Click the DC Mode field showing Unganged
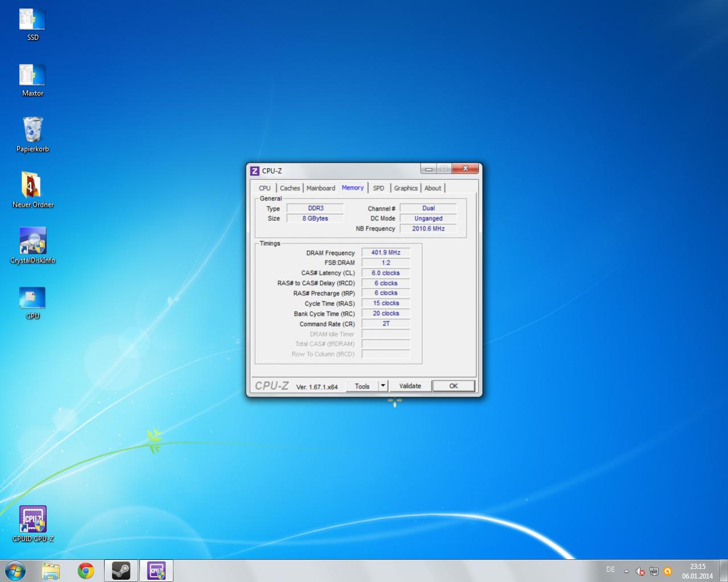 [428, 218]
